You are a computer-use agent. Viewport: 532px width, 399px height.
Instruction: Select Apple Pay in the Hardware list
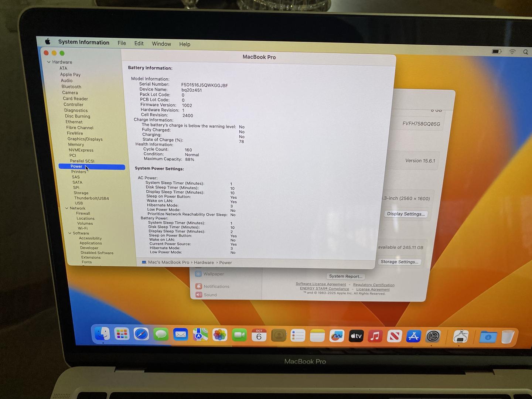[x=70, y=74]
